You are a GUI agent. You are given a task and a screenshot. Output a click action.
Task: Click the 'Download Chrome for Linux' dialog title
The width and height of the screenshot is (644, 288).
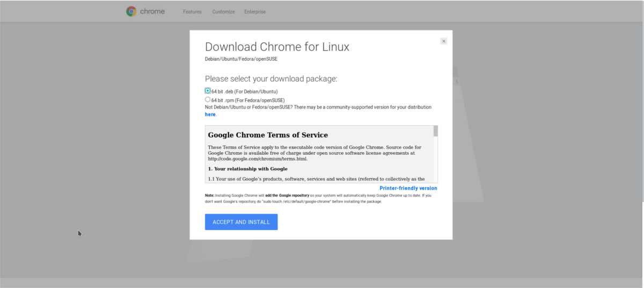tap(277, 47)
